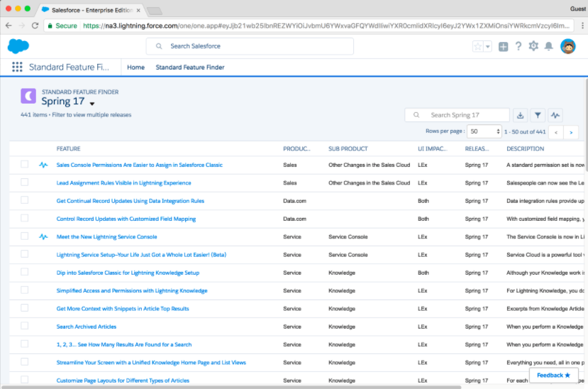Viewport: 588px width, 389px height.
Task: Go to previous page of results
Action: [x=556, y=132]
